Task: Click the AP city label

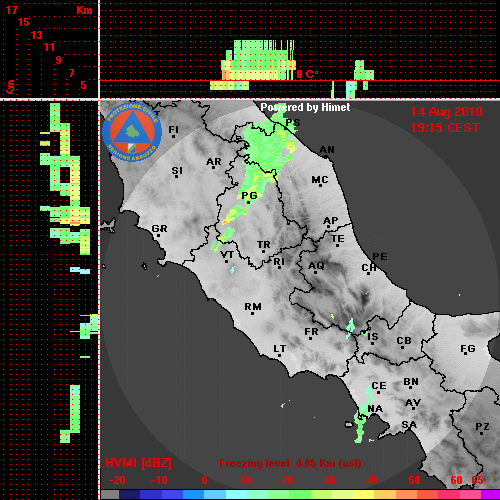Action: (x=331, y=221)
